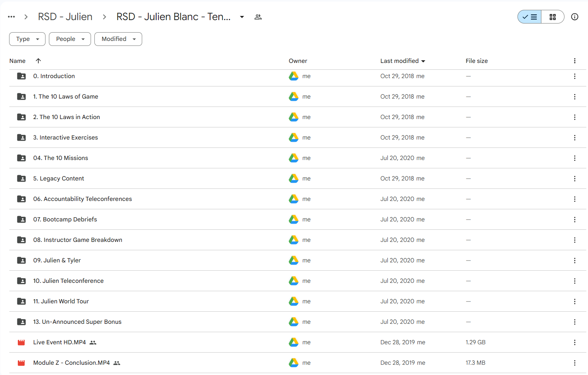Select the 2. The 10 Laws in Action folder
Screen dimensions: 588x375
click(67, 117)
